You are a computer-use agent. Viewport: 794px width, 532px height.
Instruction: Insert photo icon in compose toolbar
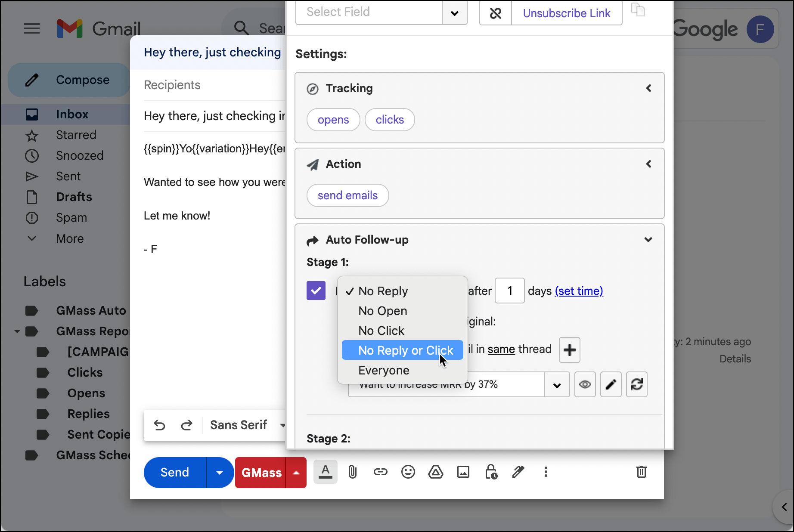point(463,472)
